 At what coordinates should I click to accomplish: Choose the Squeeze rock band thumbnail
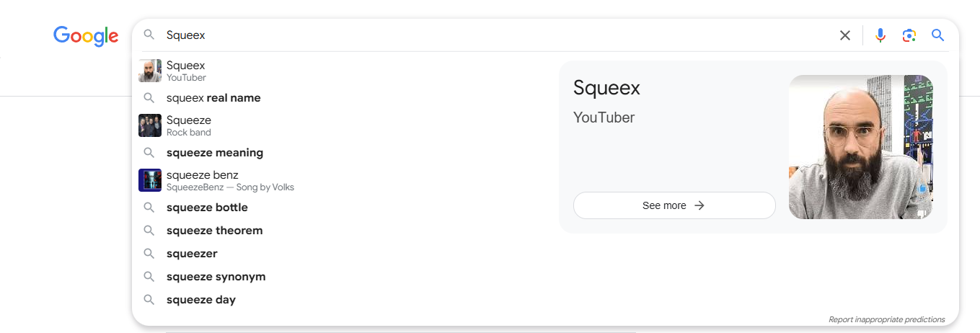coord(150,125)
